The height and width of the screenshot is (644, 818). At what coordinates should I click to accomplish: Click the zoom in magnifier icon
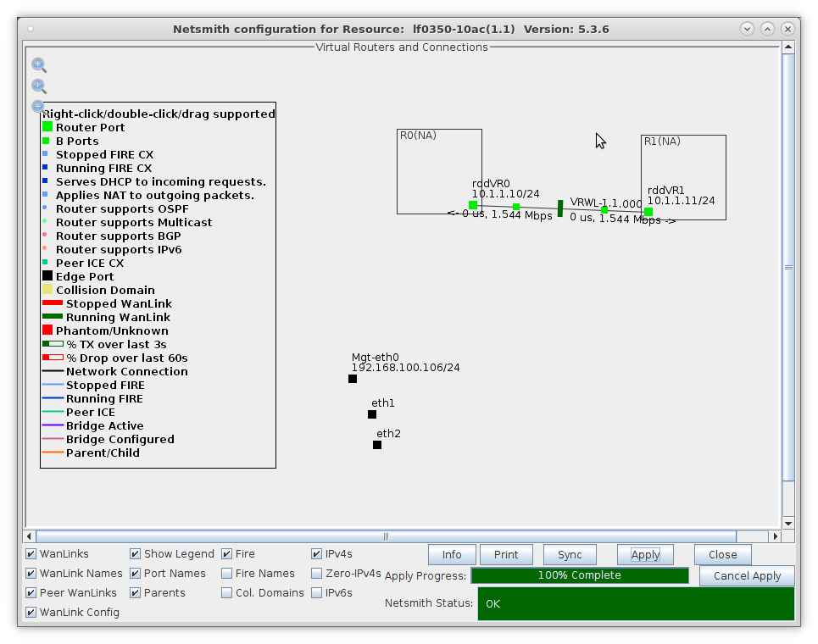click(38, 64)
